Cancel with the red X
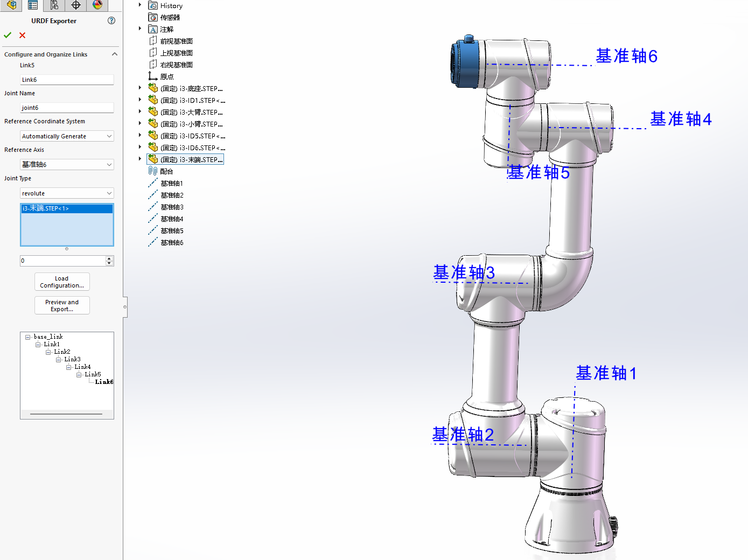This screenshot has height=560, width=748. point(22,35)
